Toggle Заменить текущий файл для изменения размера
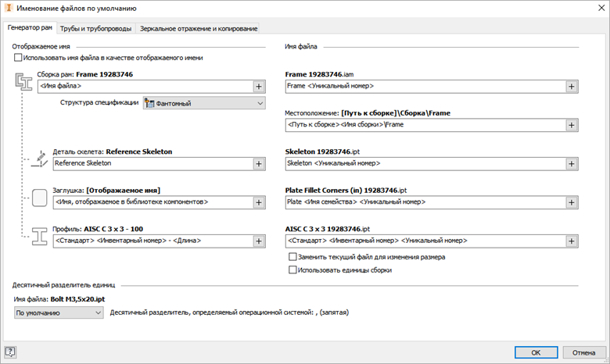610x364 pixels. 292,257
